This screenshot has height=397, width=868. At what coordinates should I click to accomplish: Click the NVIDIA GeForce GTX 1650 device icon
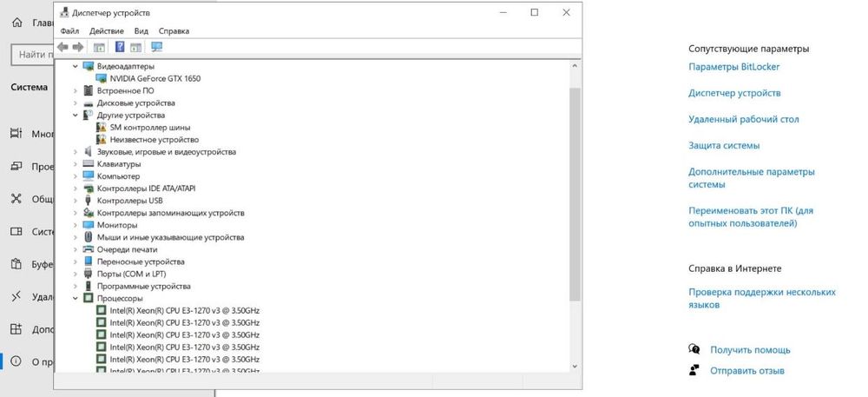(x=101, y=78)
